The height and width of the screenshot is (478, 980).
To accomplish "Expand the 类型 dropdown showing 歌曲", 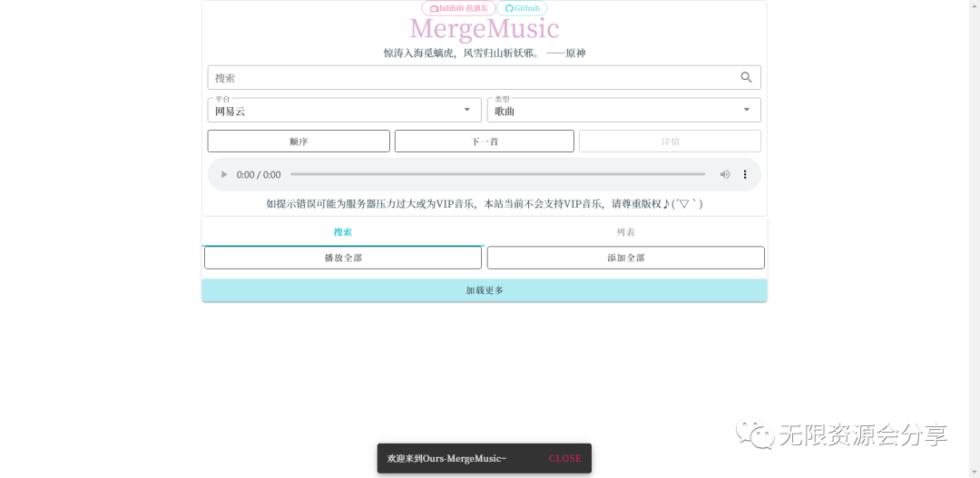I will point(623,110).
